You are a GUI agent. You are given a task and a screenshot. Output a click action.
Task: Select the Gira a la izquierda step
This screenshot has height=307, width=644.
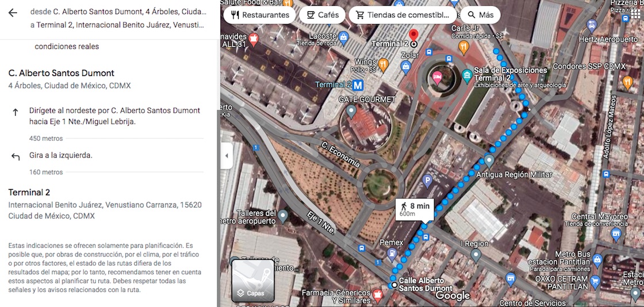pyautogui.click(x=106, y=156)
